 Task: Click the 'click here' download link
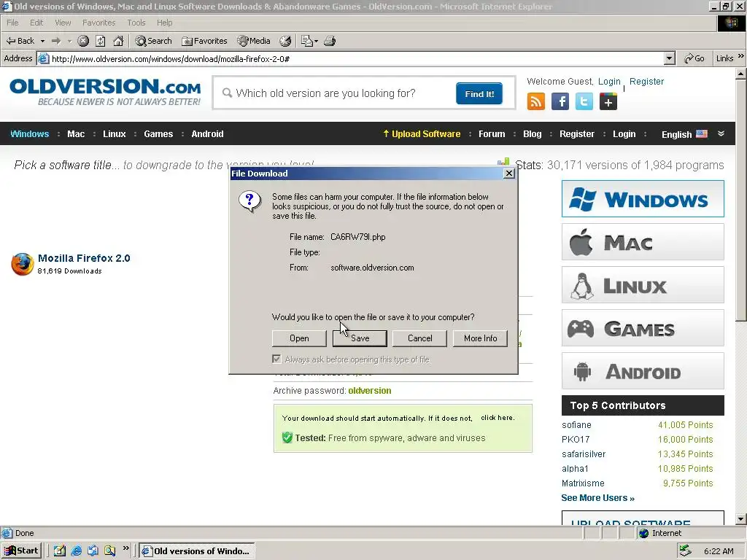498,418
